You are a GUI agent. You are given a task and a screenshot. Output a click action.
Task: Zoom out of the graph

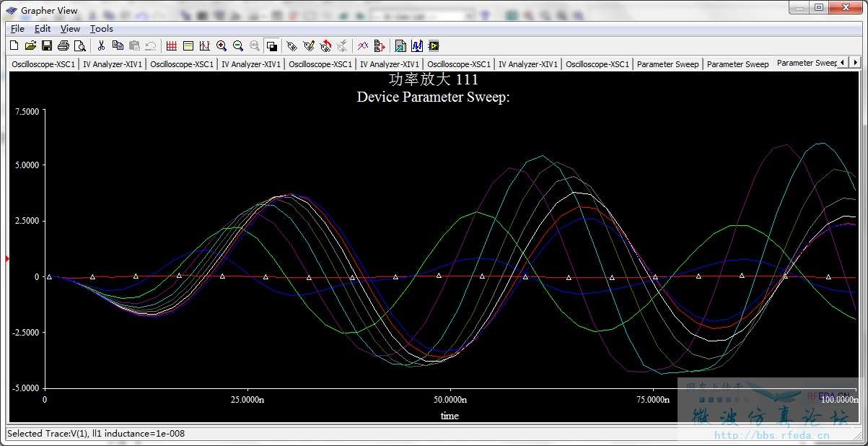238,45
